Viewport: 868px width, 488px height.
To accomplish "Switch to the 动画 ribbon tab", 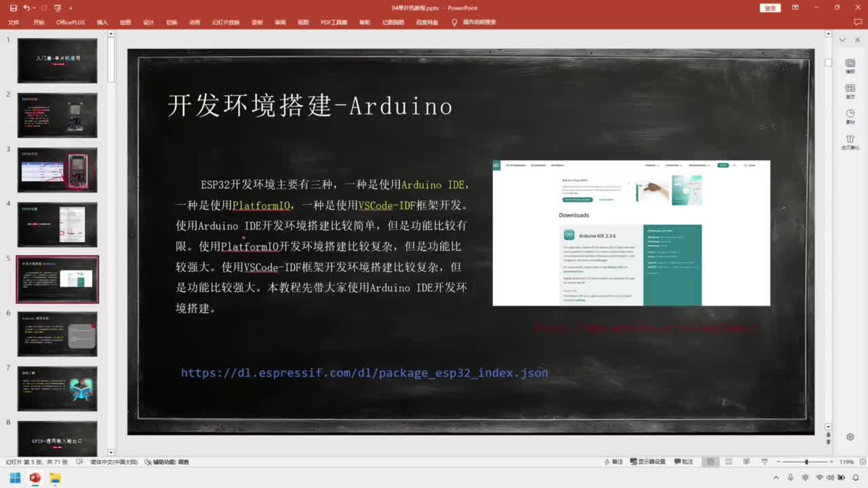I will click(x=195, y=22).
